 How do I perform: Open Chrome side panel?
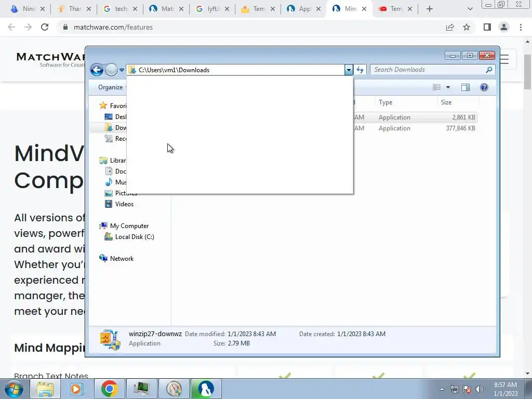point(487,27)
